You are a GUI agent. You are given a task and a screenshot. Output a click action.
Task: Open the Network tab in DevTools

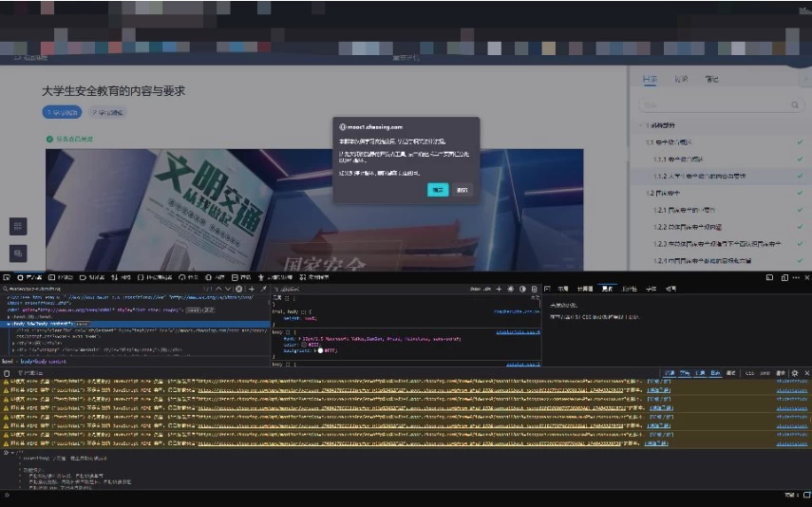122,277
